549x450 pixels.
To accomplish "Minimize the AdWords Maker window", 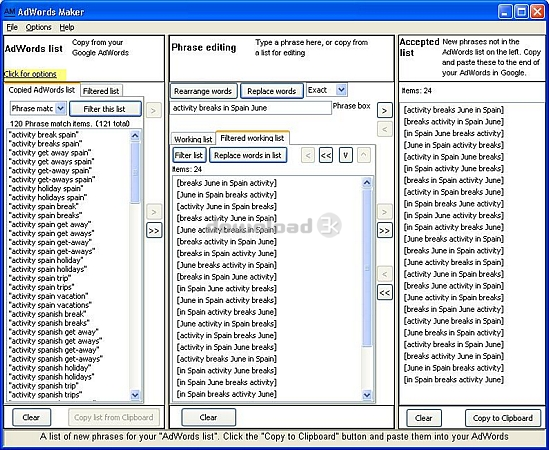I will tap(505, 12).
